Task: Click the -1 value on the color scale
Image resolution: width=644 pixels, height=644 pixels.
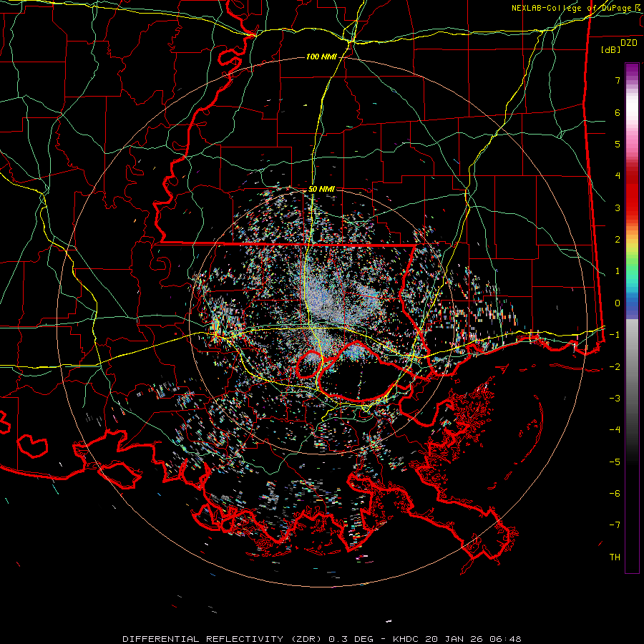Action: point(615,335)
